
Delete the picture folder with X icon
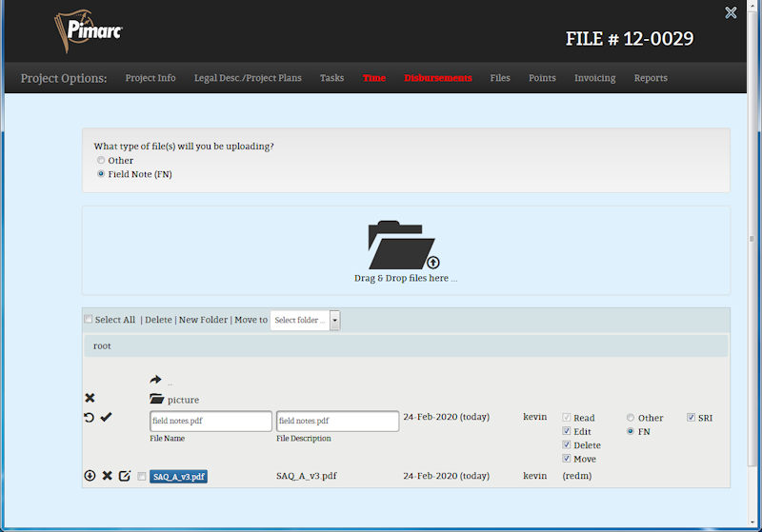[90, 398]
